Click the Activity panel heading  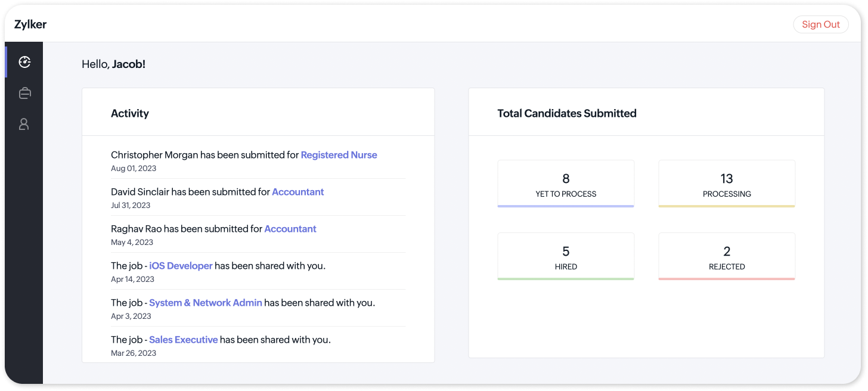[130, 113]
